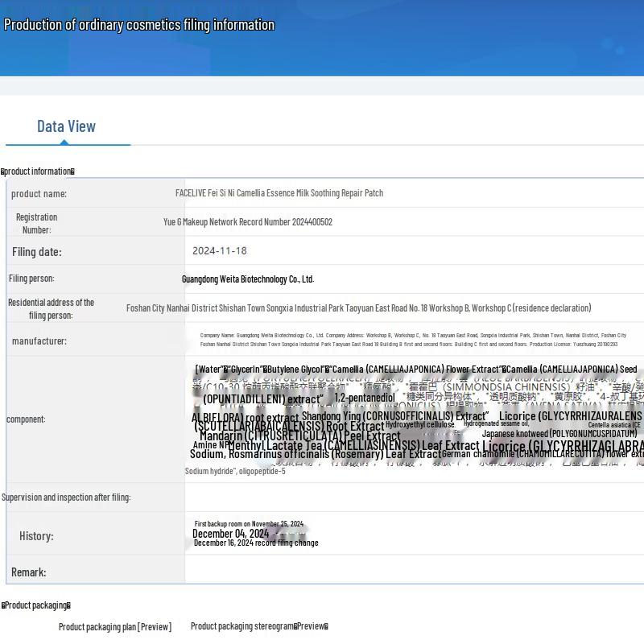The width and height of the screenshot is (644, 644).
Task: Click the Product packaging plan [Preview] link
Action: 114,626
